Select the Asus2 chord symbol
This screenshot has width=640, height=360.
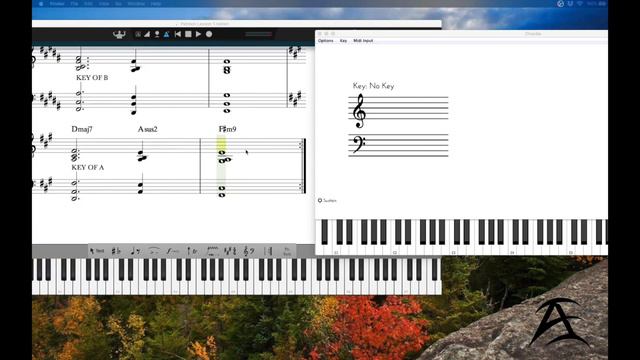coord(147,129)
